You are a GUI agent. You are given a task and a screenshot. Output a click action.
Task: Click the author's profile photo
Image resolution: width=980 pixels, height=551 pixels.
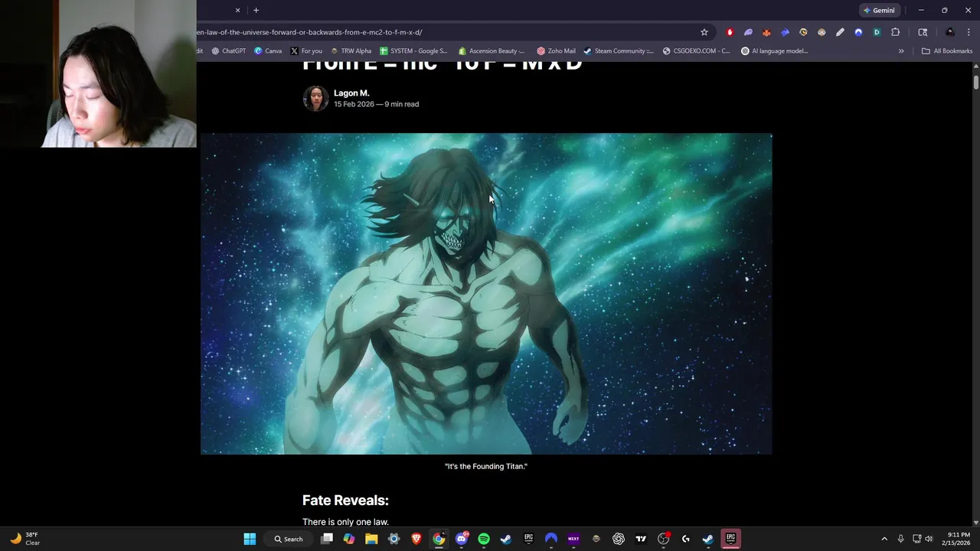point(316,99)
